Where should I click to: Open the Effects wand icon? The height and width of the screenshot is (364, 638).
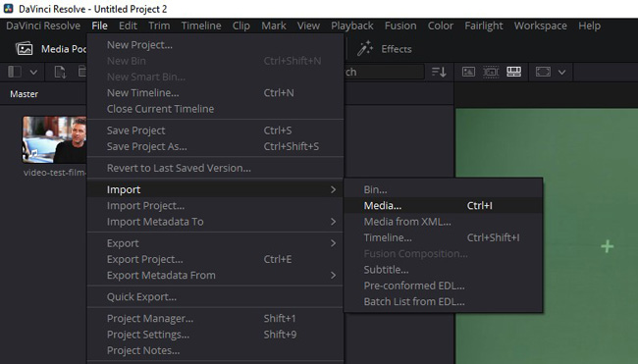click(365, 48)
